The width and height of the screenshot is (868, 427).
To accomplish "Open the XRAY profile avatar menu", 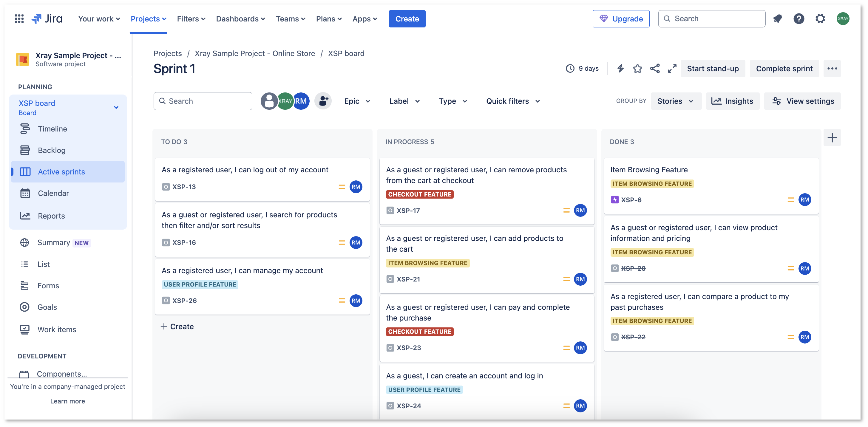I will click(843, 18).
